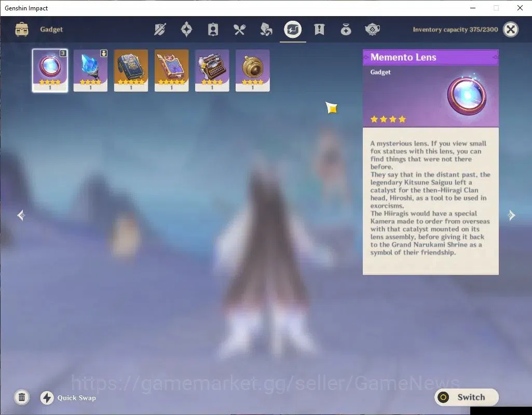The width and height of the screenshot is (532, 415).
Task: Select the purple map book gadget
Action: 171,71
